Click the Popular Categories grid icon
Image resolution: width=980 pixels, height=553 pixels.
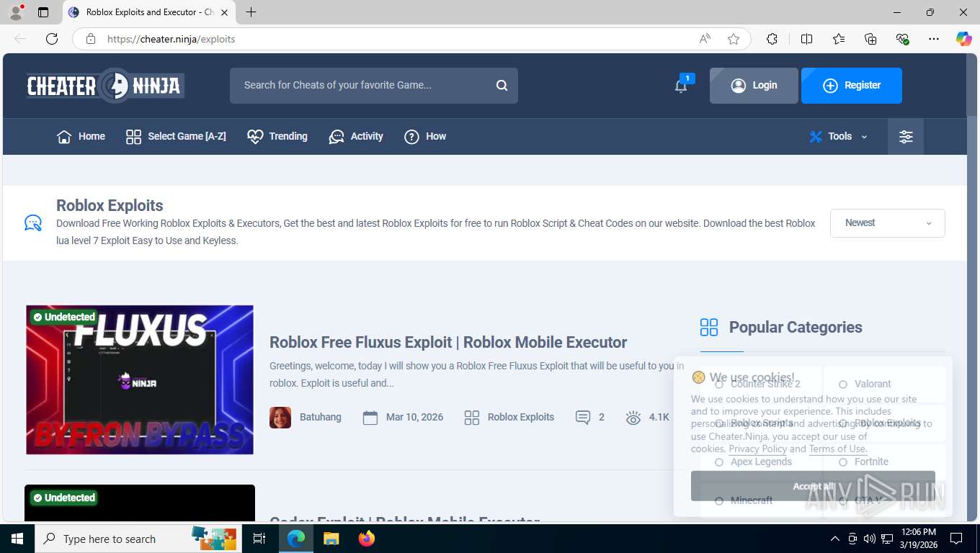pos(709,328)
